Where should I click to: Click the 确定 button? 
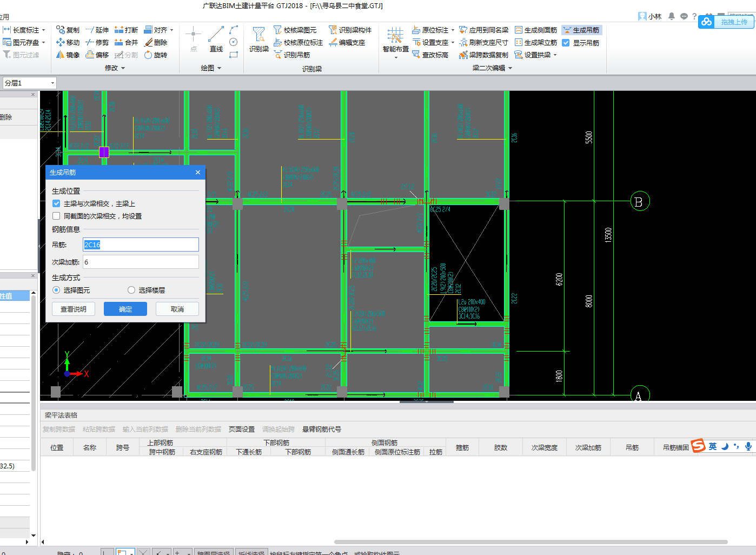pos(125,309)
